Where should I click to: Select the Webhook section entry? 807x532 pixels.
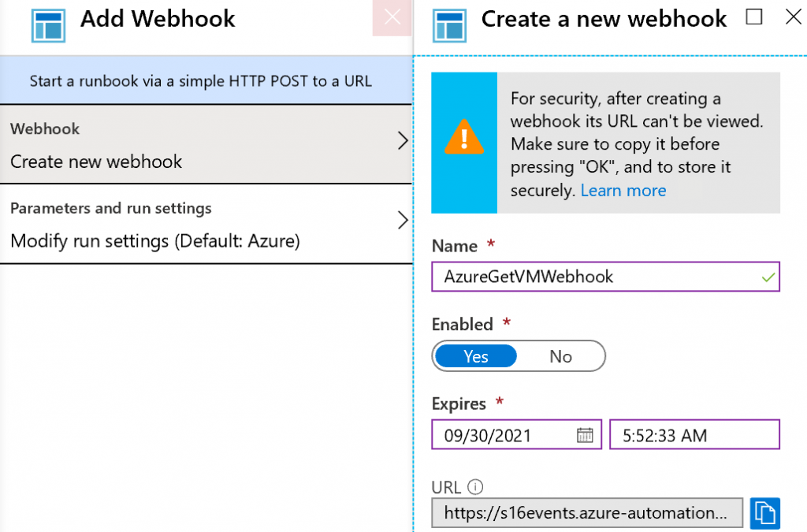pyautogui.click(x=197, y=145)
